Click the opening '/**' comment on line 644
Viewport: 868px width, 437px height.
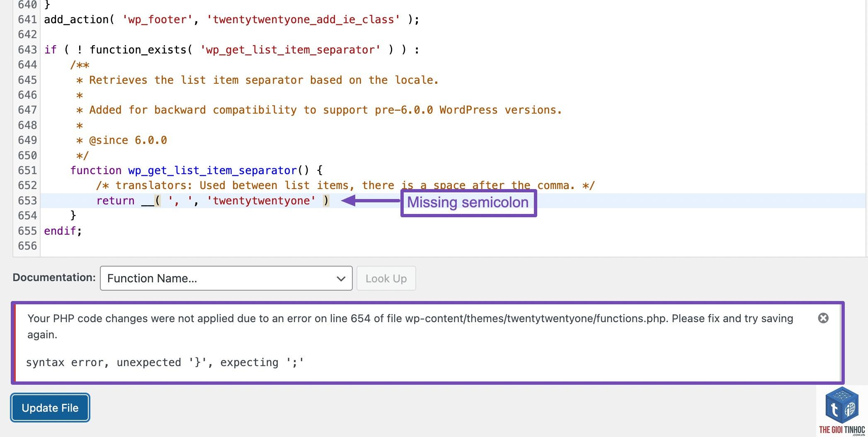point(80,65)
